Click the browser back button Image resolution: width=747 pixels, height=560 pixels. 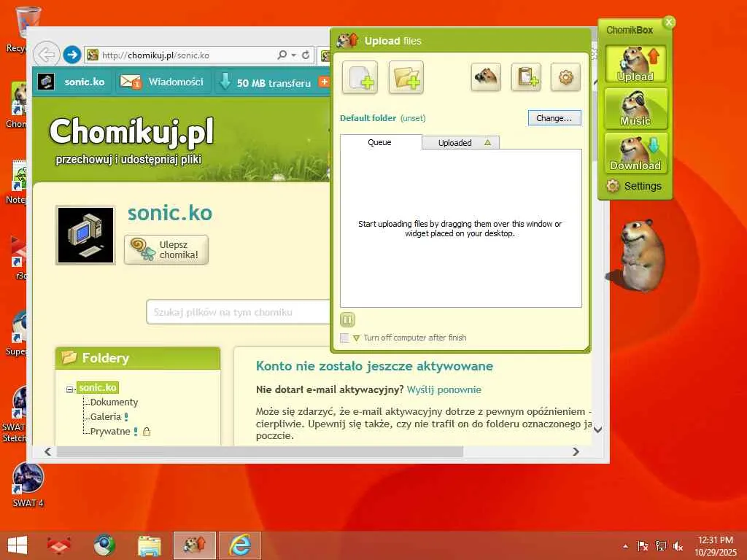pos(46,55)
